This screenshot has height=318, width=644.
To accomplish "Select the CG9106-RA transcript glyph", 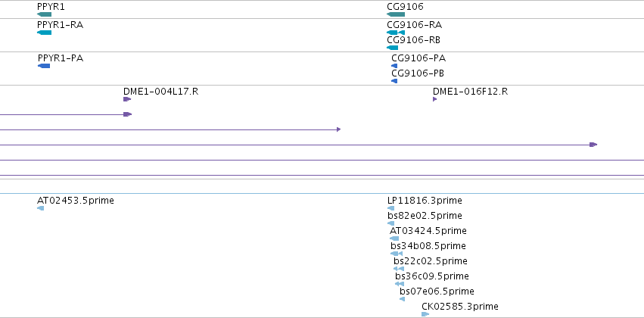I will pos(396,33).
